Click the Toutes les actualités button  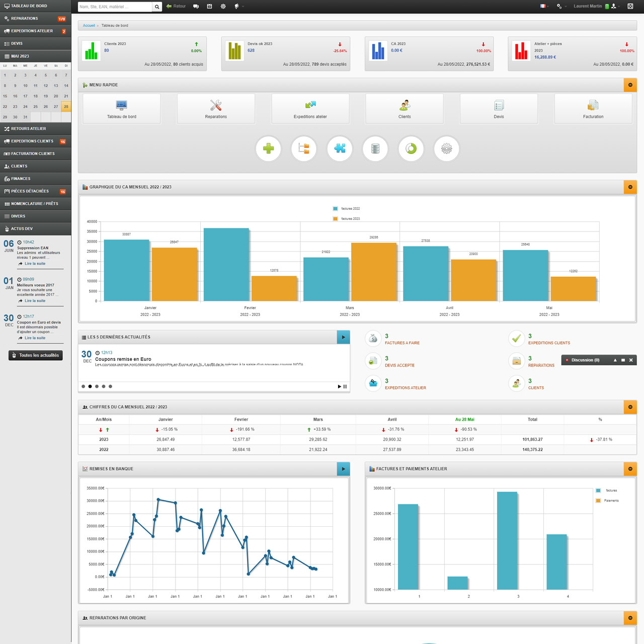tap(36, 355)
